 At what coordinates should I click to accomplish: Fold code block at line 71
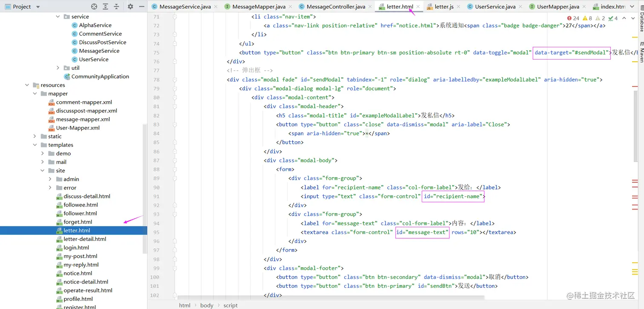point(175,17)
